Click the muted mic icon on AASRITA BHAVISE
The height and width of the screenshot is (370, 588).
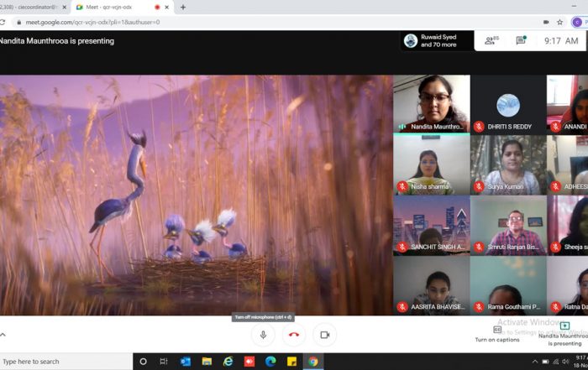(x=402, y=307)
